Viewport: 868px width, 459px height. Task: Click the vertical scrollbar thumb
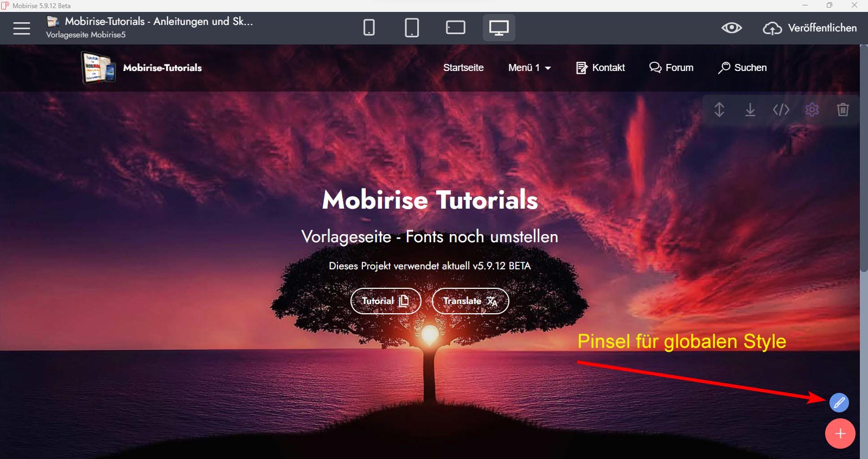click(864, 158)
